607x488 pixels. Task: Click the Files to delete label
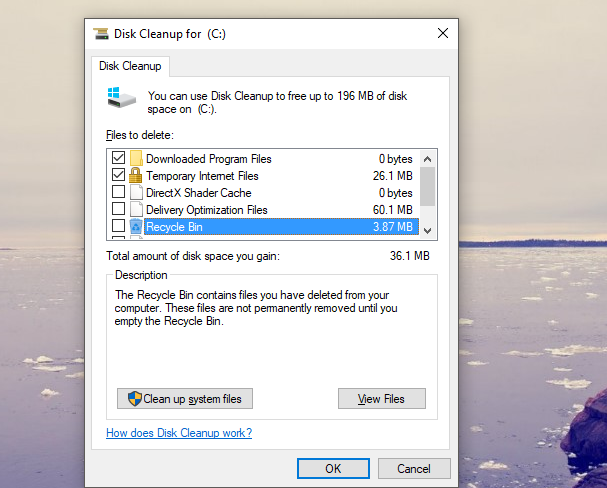coord(140,135)
